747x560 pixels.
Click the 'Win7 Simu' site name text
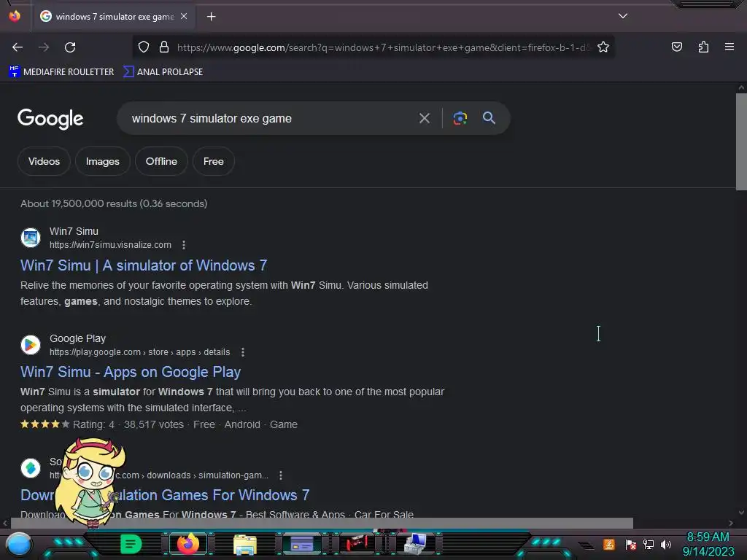[74, 231]
